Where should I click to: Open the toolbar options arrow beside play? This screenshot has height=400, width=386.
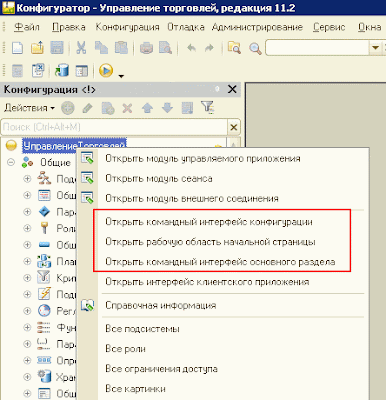coord(121,76)
